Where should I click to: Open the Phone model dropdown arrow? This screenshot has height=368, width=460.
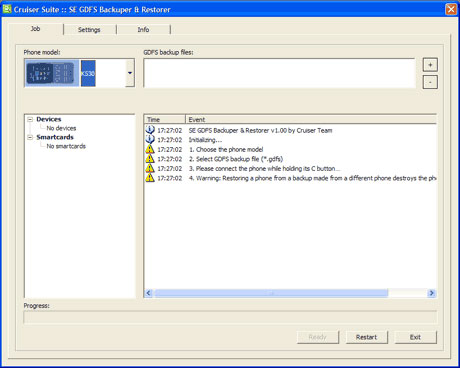pos(130,73)
